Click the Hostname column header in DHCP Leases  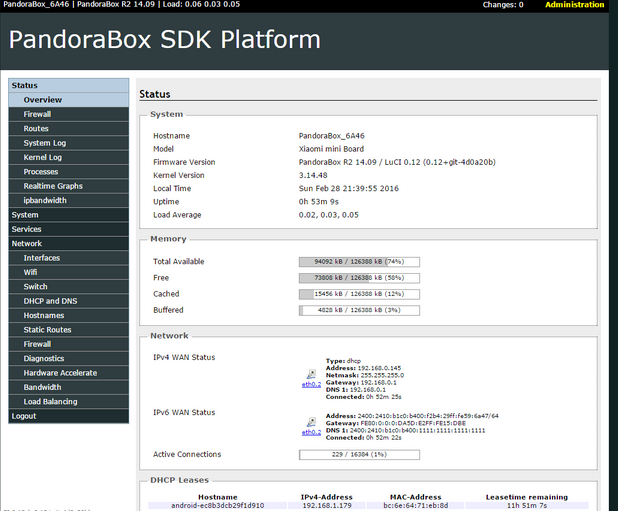(x=218, y=497)
